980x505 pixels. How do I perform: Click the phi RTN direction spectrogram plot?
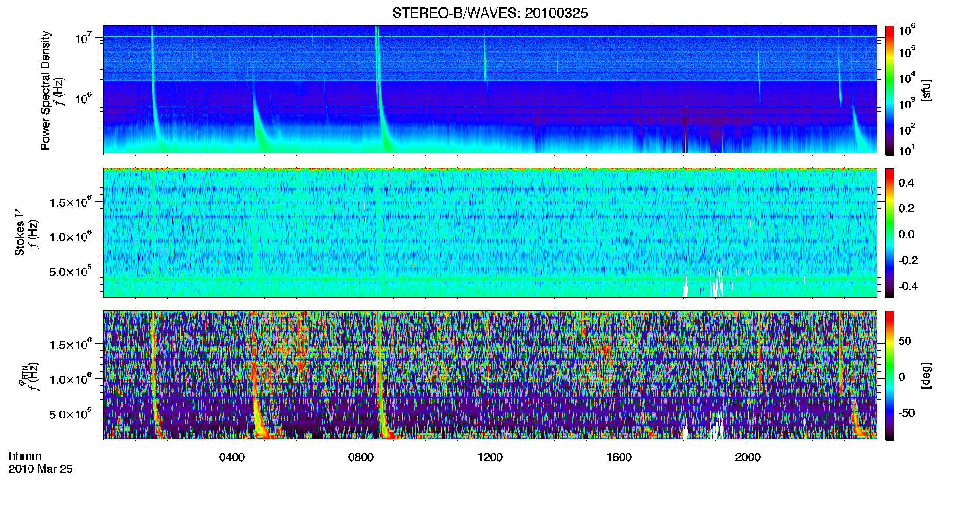coord(490,375)
